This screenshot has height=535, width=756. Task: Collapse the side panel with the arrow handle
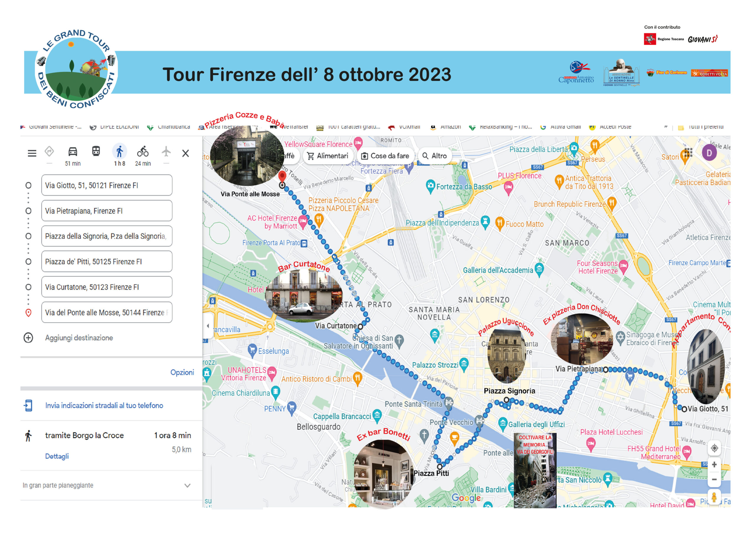point(208,326)
